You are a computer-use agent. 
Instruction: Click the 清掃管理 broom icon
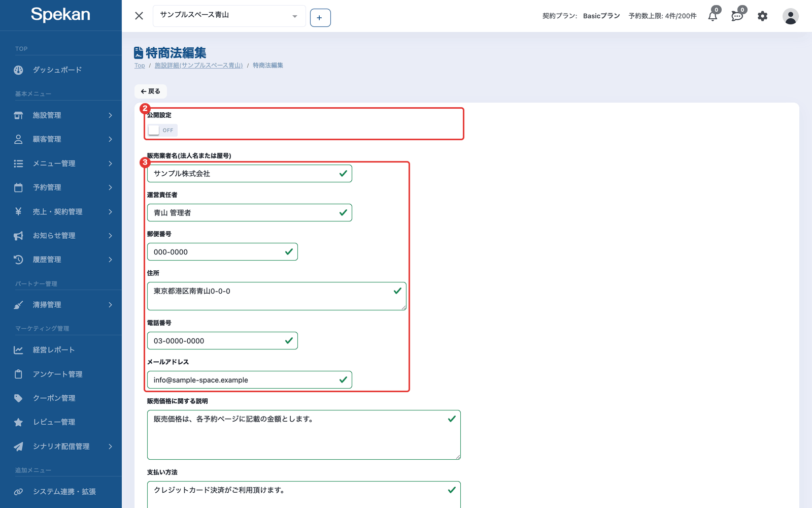point(18,305)
